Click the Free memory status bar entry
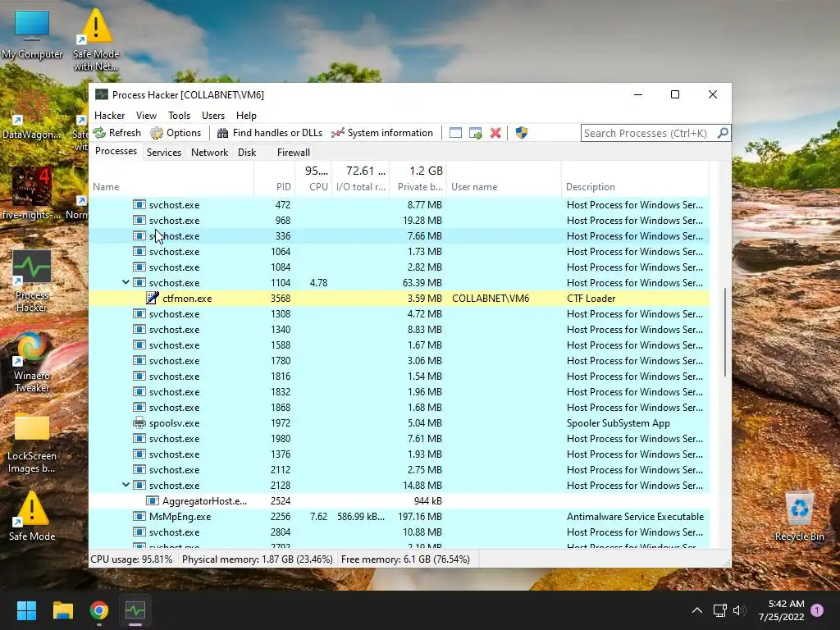This screenshot has height=630, width=840. point(405,559)
